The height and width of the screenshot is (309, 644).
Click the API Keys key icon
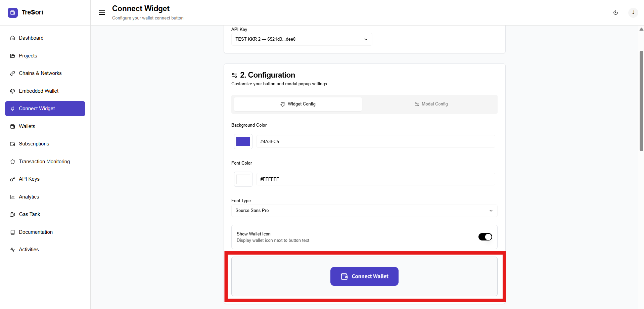[13, 179]
